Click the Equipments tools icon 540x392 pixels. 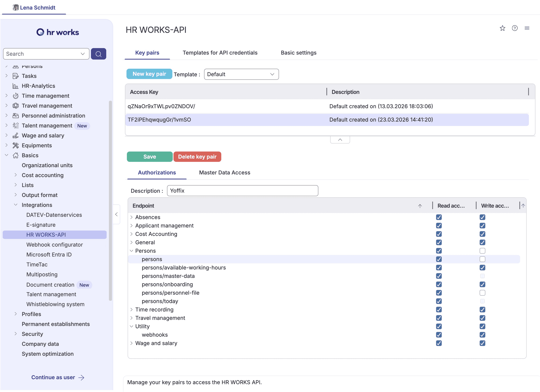(x=16, y=145)
